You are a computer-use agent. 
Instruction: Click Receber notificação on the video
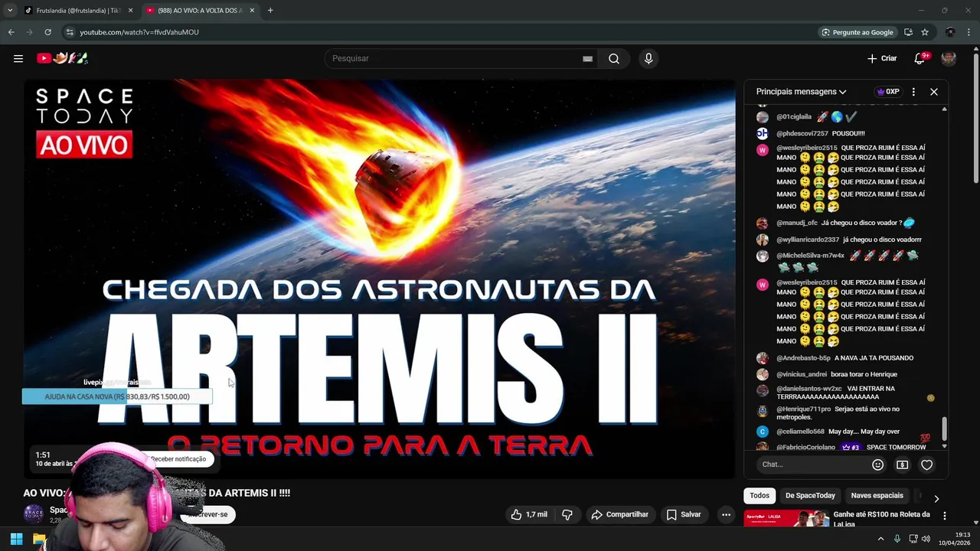178,459
